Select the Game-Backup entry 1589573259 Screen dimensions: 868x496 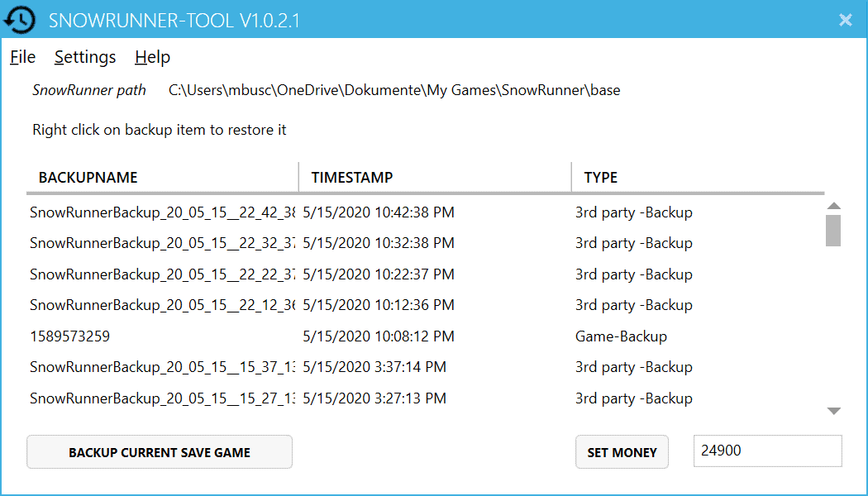pyautogui.click(x=70, y=336)
